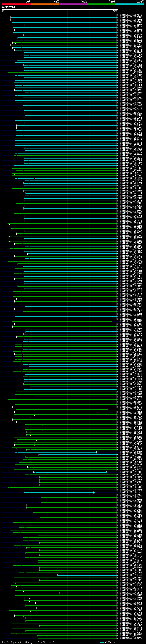Select hit label UniRef100_B9S198
146x644 pixels.
(131, 90)
